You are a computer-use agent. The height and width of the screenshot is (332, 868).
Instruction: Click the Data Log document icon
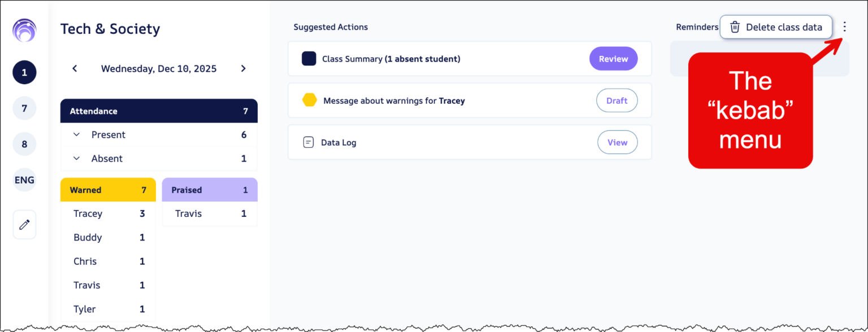tap(309, 142)
